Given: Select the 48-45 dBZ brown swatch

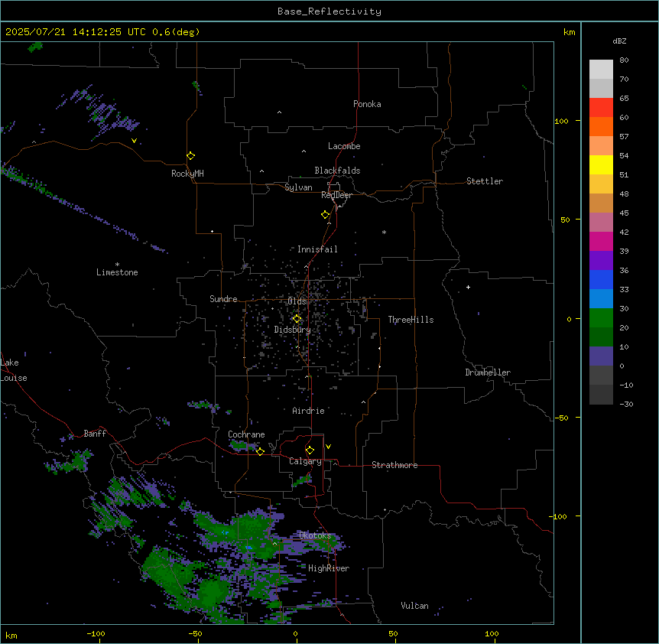Looking at the screenshot, I should point(601,203).
